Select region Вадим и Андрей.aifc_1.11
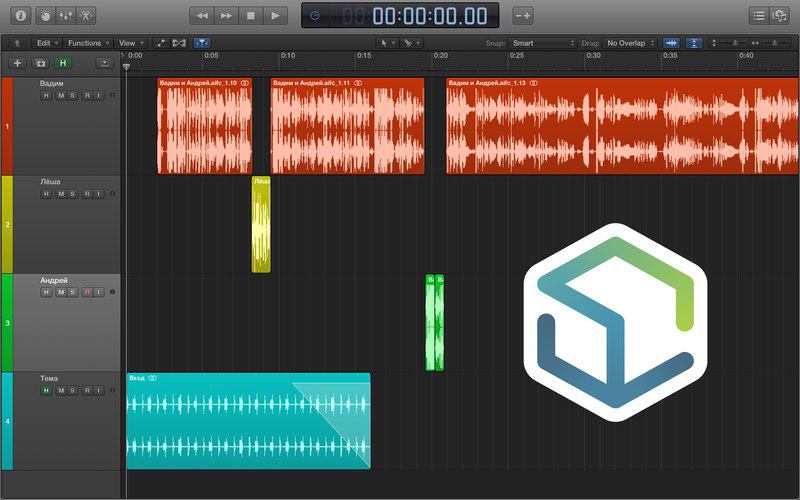800x500 pixels. (347, 126)
